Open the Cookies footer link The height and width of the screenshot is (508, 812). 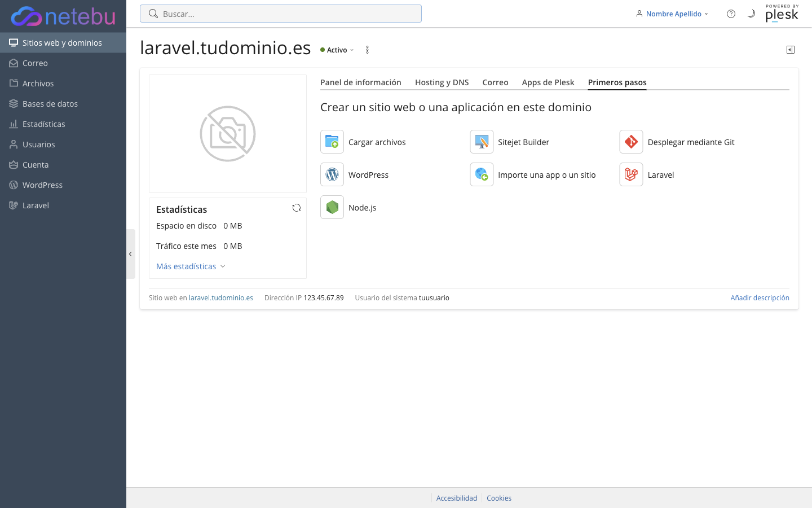click(x=499, y=498)
